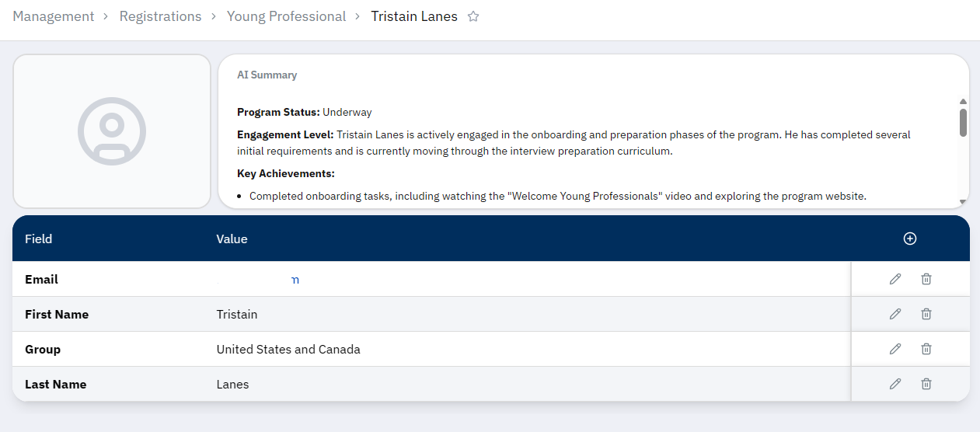Click the AI Summary scrollbar thumb
The height and width of the screenshot is (432, 980).
pos(963,123)
